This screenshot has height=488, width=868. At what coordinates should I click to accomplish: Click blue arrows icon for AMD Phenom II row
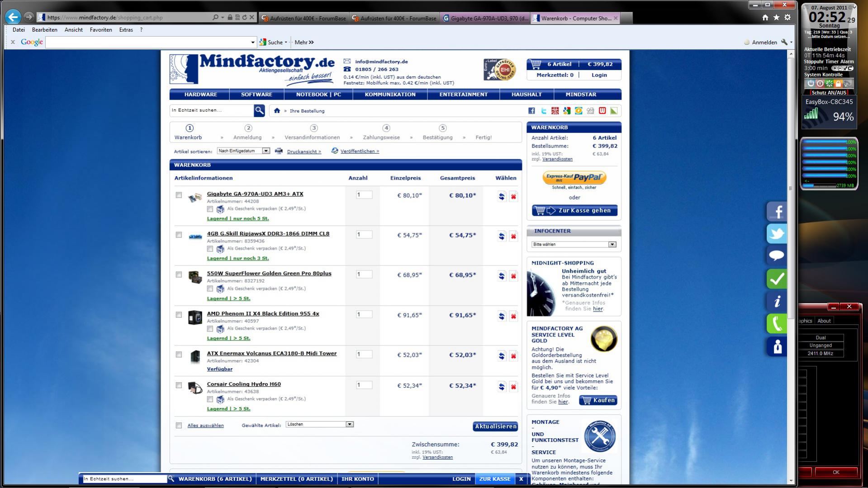click(502, 316)
